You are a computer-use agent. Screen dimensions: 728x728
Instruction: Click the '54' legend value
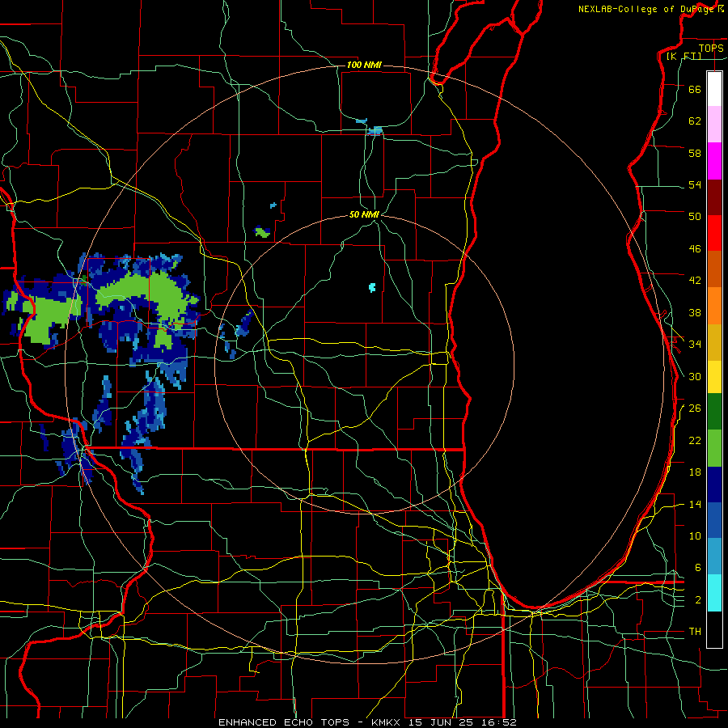pos(695,184)
